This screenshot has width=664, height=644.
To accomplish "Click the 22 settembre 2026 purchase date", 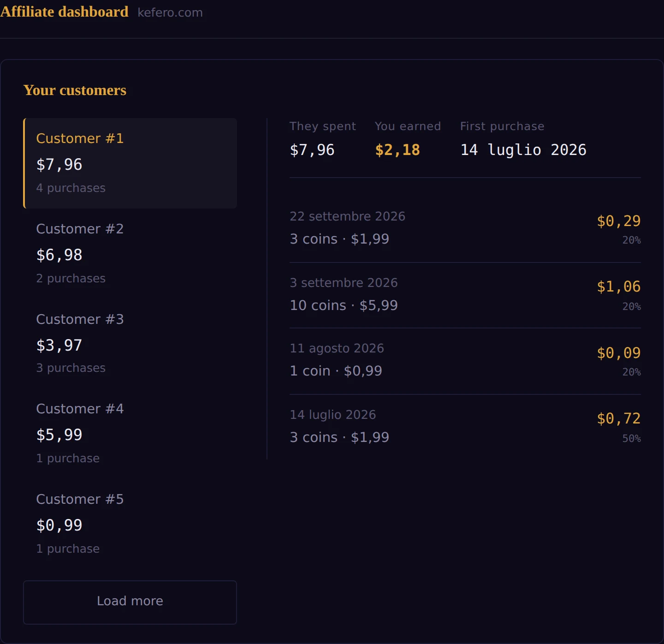I will click(348, 216).
